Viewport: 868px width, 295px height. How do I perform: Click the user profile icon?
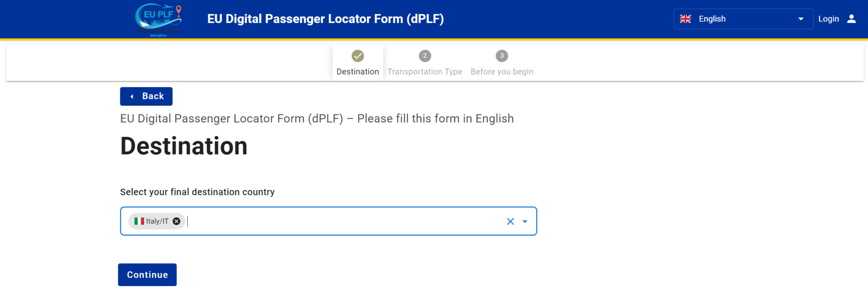[x=851, y=19]
